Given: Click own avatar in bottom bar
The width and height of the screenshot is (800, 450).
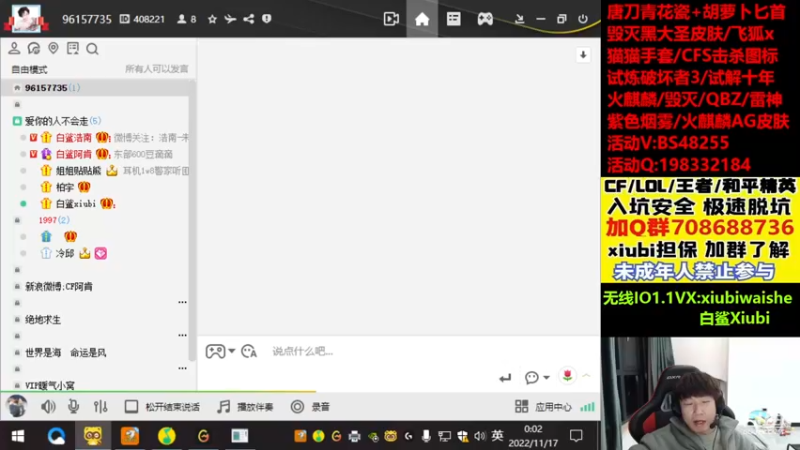Looking at the screenshot, I should click(16, 407).
